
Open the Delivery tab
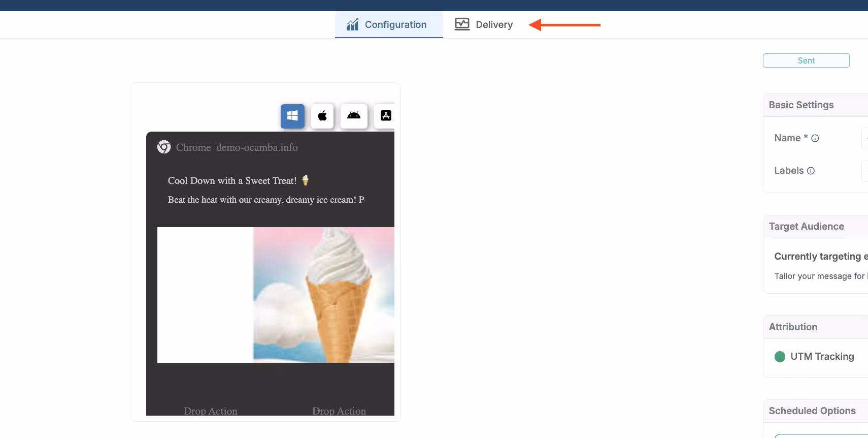pyautogui.click(x=484, y=24)
